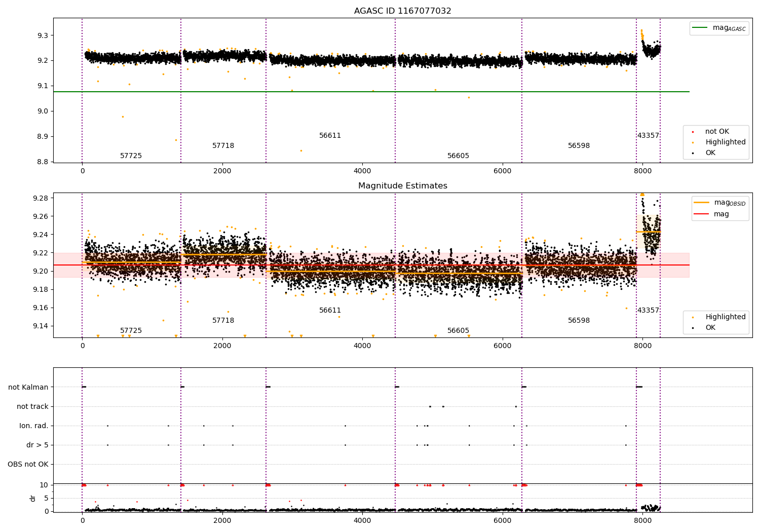Image resolution: width=760 pixels, height=532 pixels.
Task: Click the red mag line in middle plot
Action: coord(371,265)
